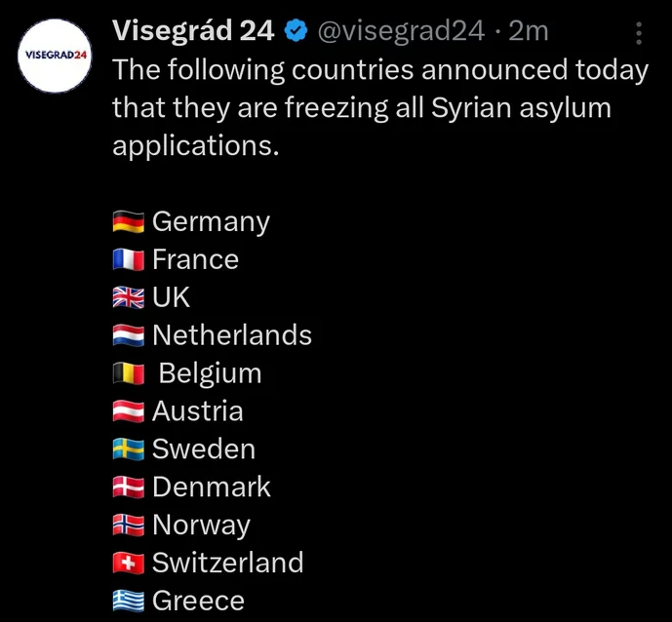Click the Greece flag emoji

(x=129, y=601)
